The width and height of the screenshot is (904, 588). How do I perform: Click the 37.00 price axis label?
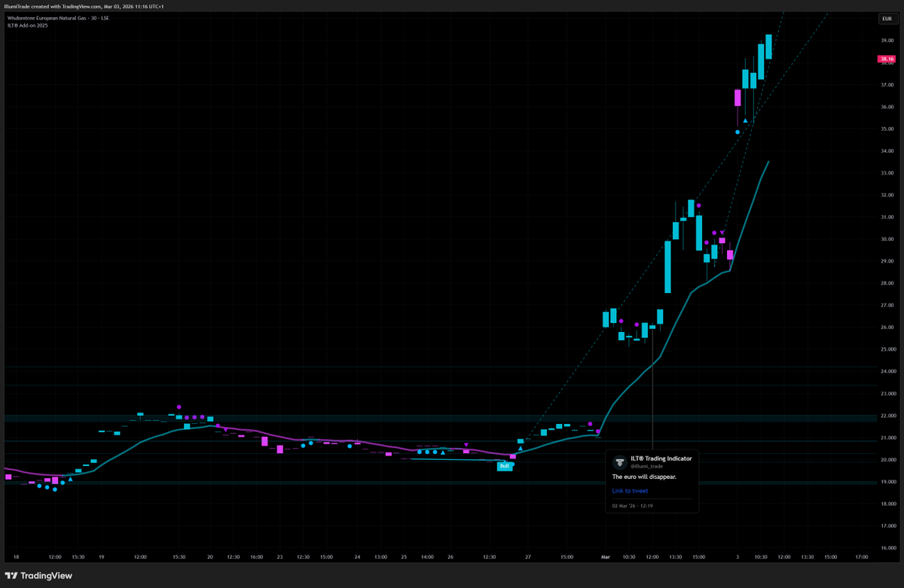point(886,85)
